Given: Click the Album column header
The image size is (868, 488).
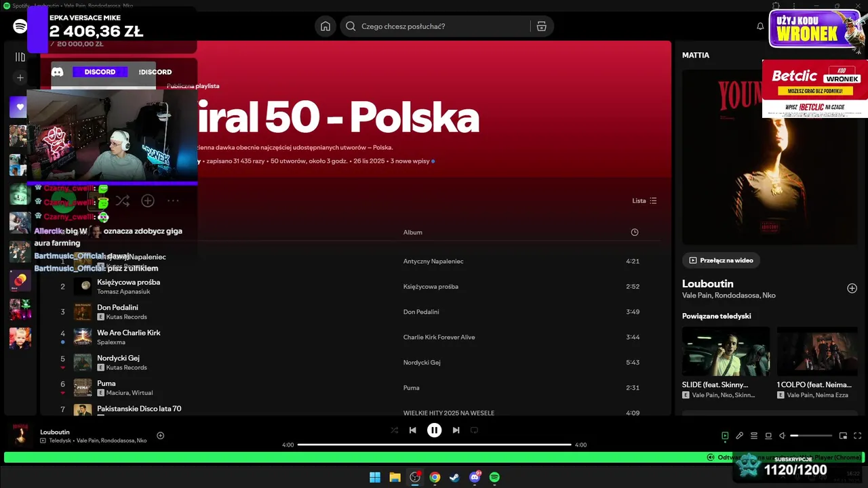Looking at the screenshot, I should point(413,232).
